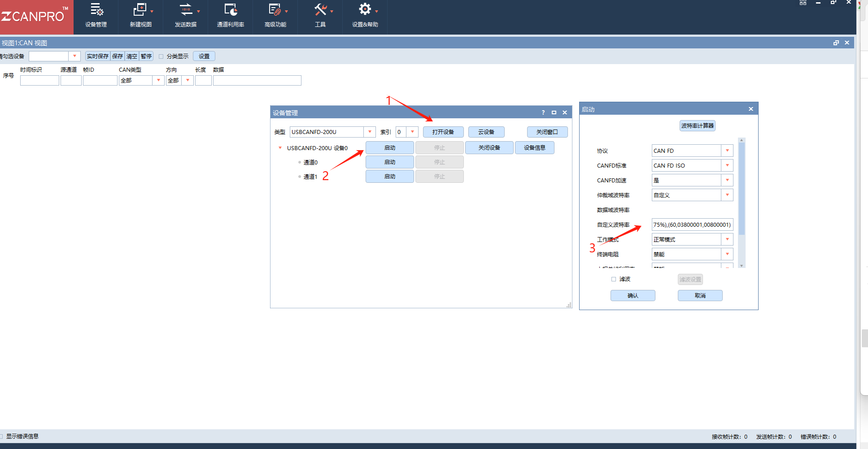The height and width of the screenshot is (449, 868).
Task: Open the 设置&帮助 gear icon
Action: tap(365, 9)
